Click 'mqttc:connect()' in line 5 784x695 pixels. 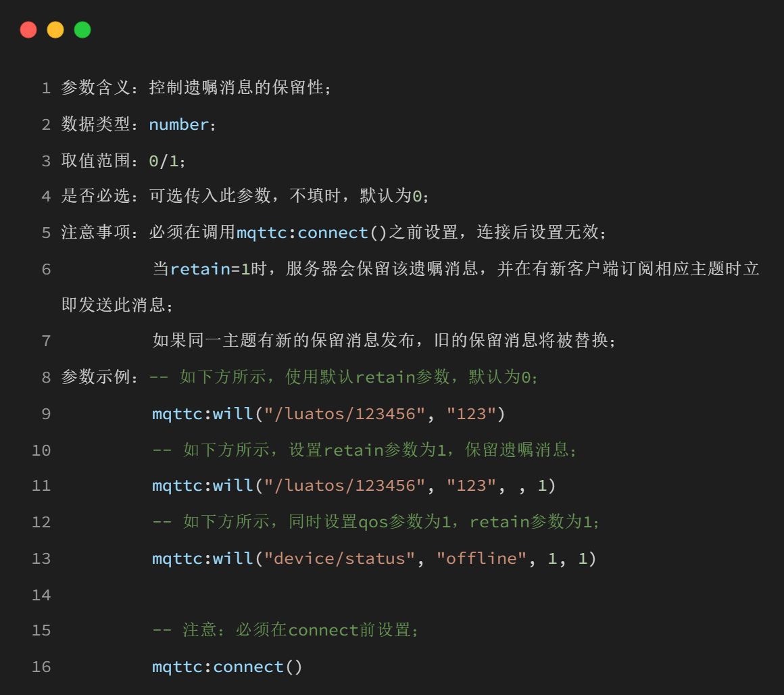pyautogui.click(x=312, y=233)
